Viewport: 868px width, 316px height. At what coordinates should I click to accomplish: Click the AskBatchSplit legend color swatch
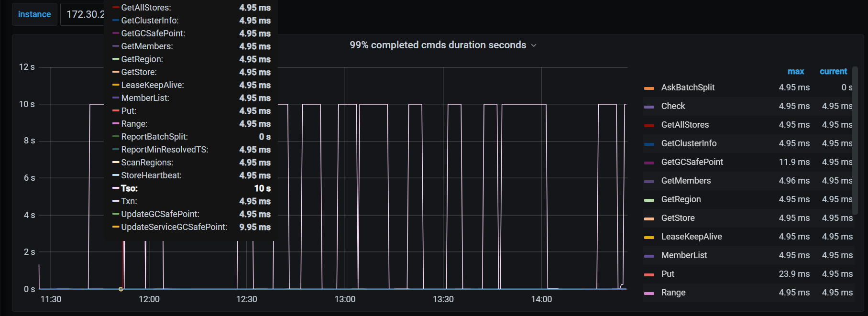pos(649,88)
